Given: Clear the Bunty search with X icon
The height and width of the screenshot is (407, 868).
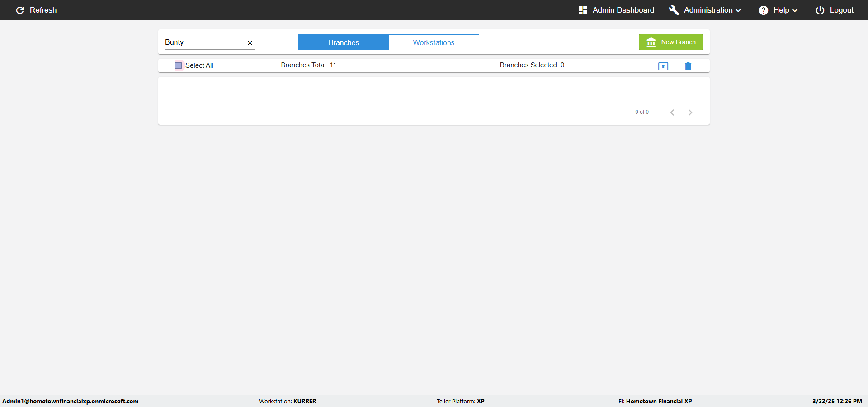Looking at the screenshot, I should (250, 43).
